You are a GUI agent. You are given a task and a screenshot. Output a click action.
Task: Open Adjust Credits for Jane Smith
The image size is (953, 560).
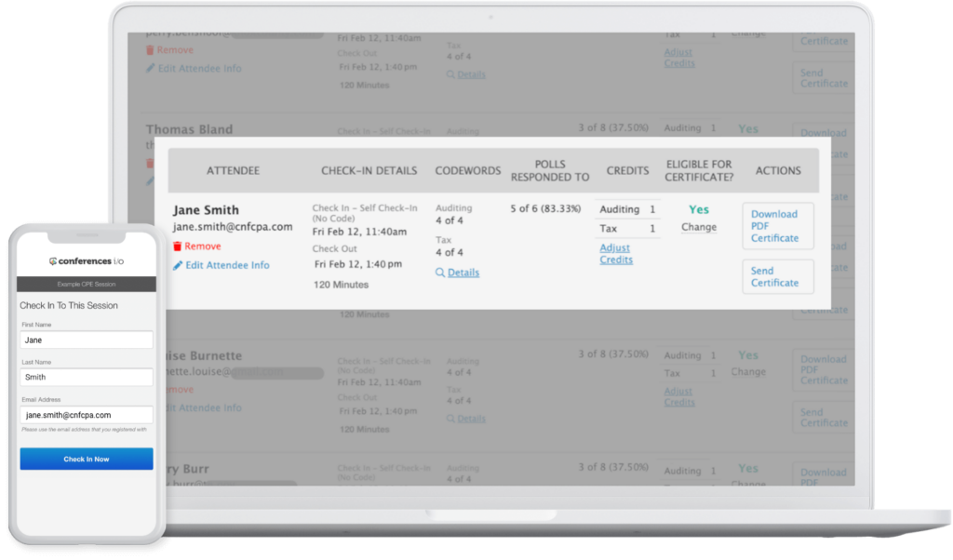616,253
